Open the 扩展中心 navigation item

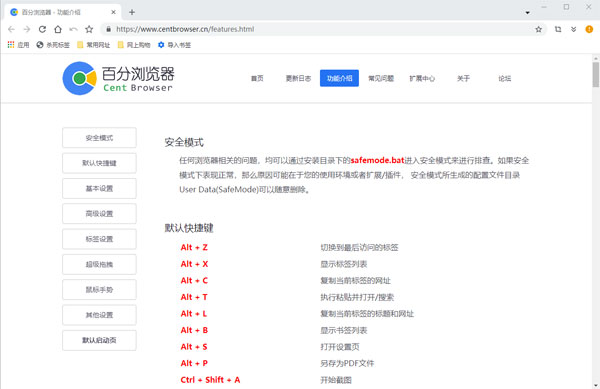(422, 78)
